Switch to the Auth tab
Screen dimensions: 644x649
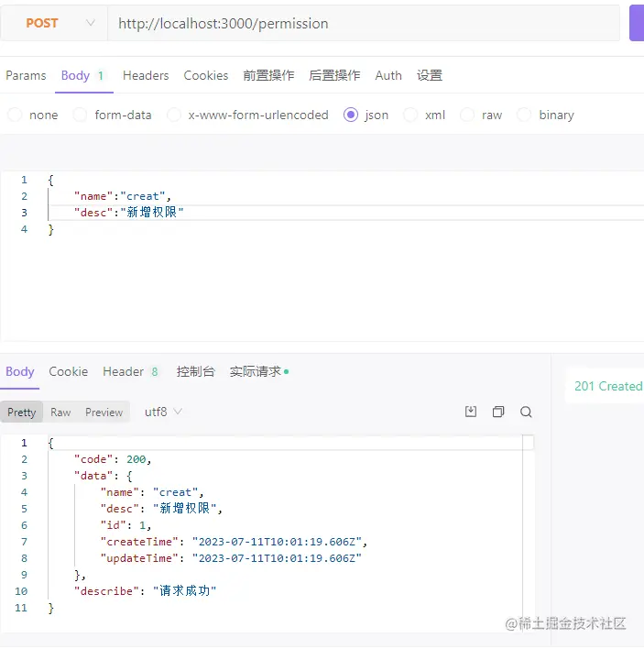point(388,76)
